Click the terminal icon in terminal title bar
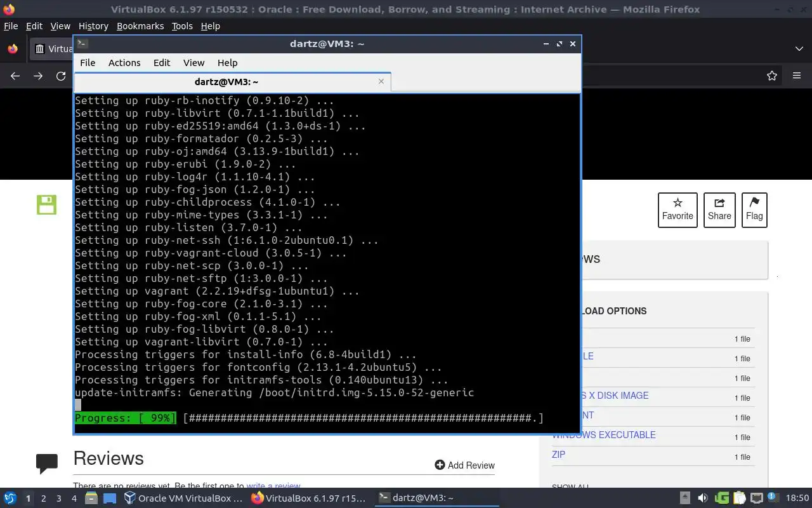 pyautogui.click(x=82, y=44)
